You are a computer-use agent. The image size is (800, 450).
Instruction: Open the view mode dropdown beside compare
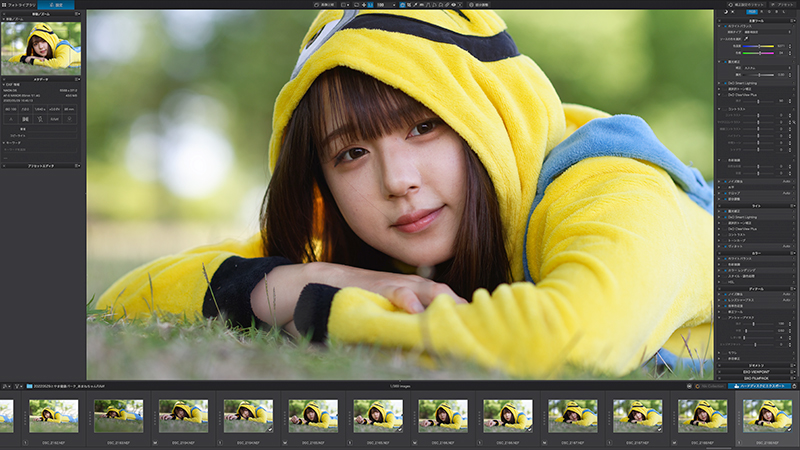click(345, 5)
